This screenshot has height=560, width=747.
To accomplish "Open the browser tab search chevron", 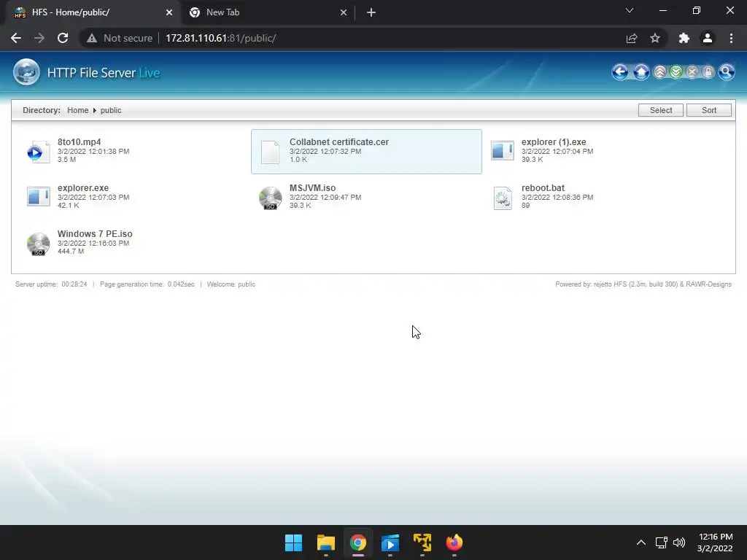I will pos(630,10).
